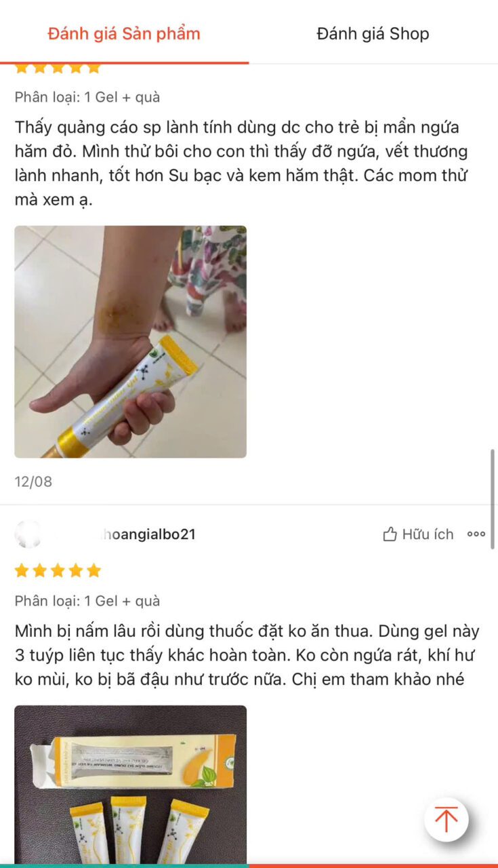Click the fifth star of hoangialbo21's rating
The image size is (498, 868).
[94, 570]
